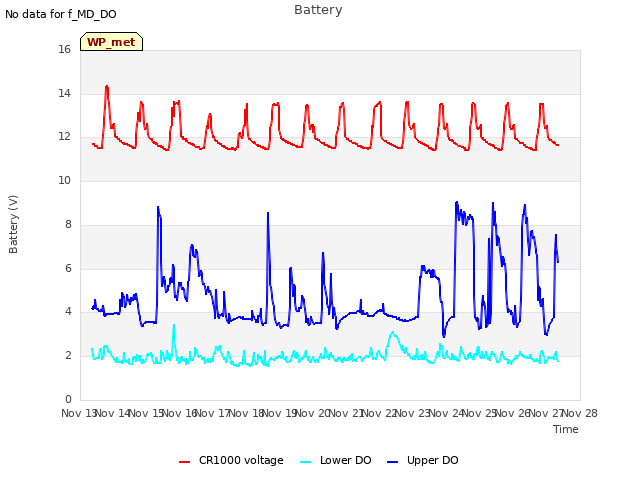The image size is (640, 480).
Task: Click the y-axis value 8
Action: click(x=67, y=224)
